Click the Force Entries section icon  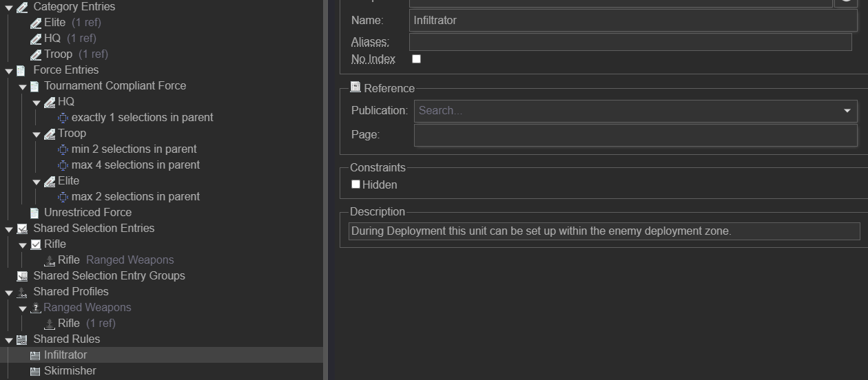tap(21, 70)
